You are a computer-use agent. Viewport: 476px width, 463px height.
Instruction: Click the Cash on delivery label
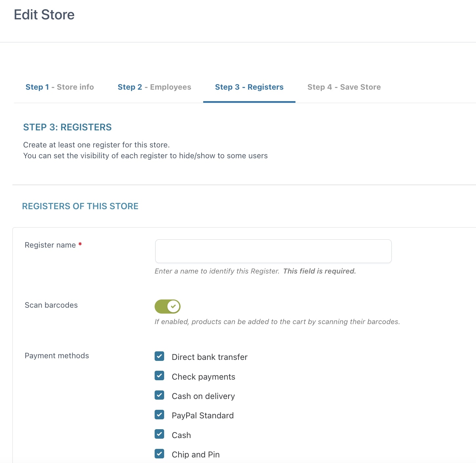203,396
